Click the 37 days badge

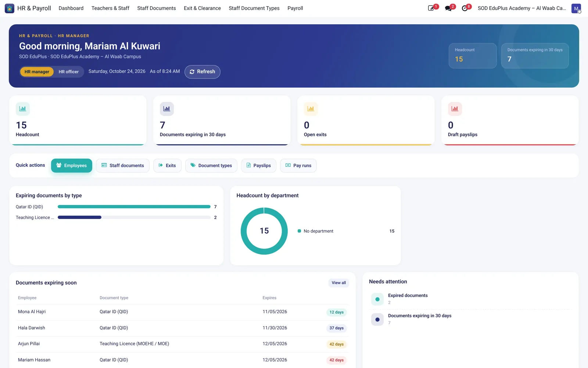(337, 328)
